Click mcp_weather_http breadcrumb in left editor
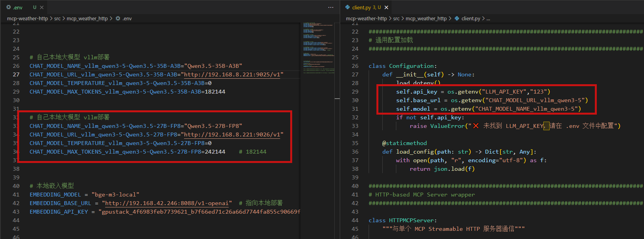The height and width of the screenshot is (239, 644). coord(87,18)
